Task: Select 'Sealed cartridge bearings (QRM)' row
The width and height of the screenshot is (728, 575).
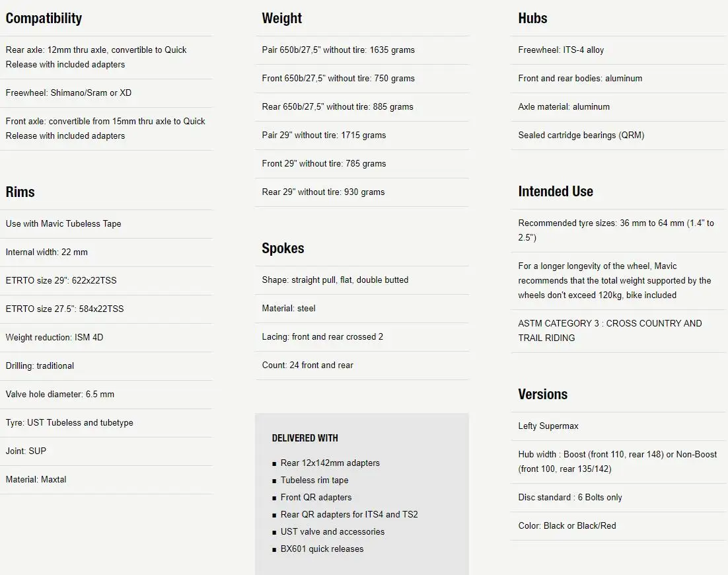Action: [x=618, y=135]
